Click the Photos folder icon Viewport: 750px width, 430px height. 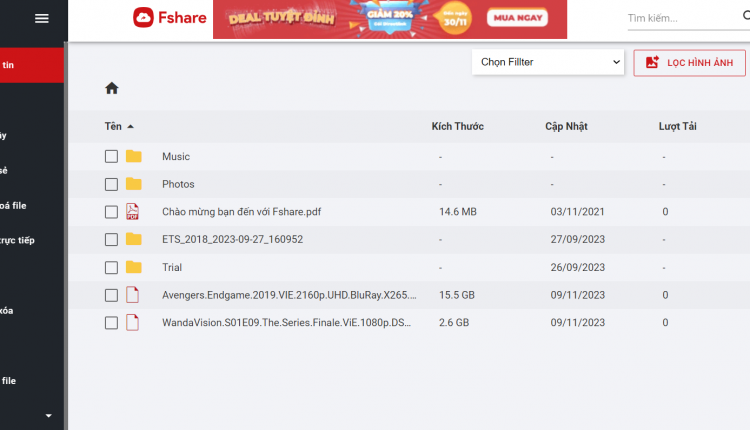[x=133, y=184]
